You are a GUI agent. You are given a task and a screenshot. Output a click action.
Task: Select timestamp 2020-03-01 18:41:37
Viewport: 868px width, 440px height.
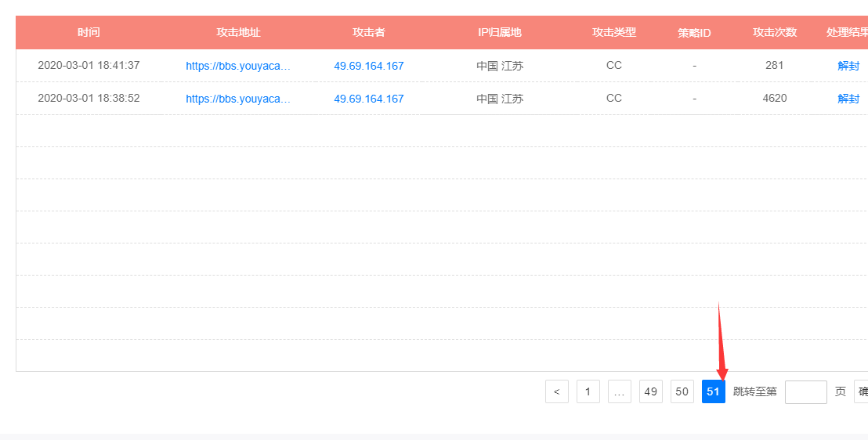(x=89, y=65)
